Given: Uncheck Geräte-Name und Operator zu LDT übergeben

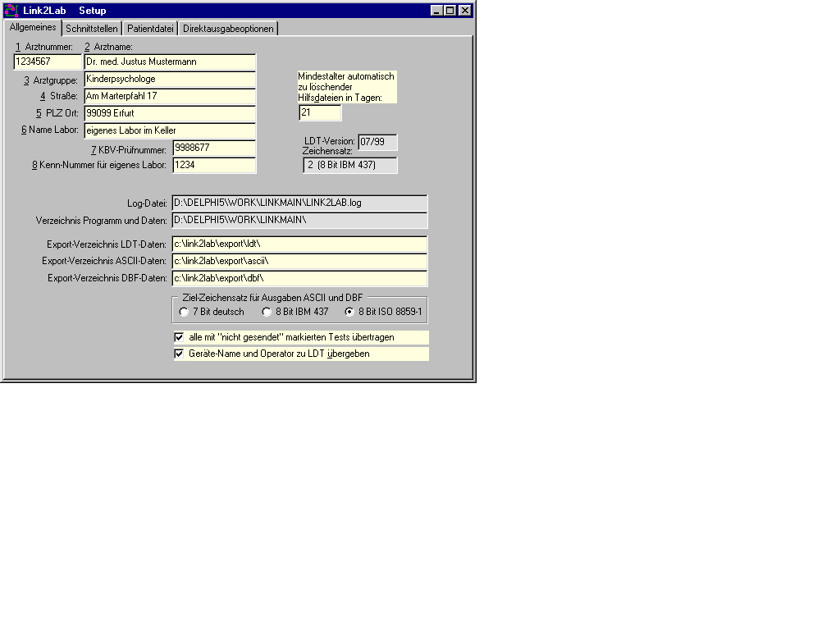Looking at the screenshot, I should 179,354.
